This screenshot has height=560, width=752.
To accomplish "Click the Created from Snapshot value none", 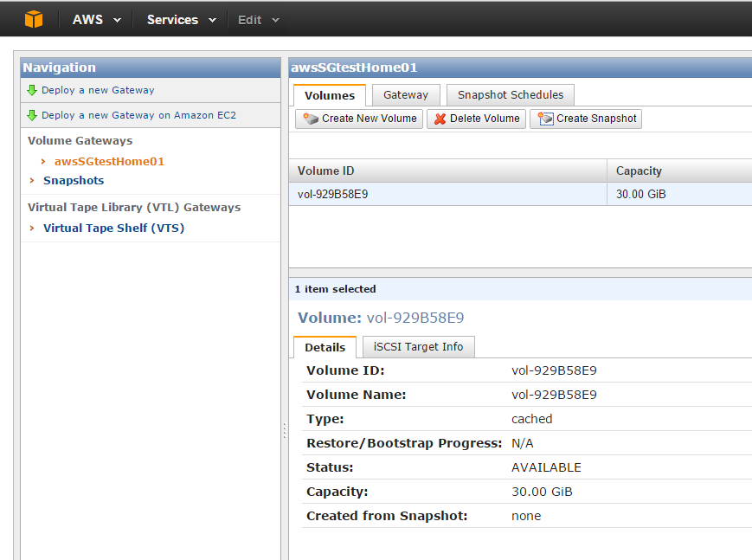I will (x=526, y=516).
